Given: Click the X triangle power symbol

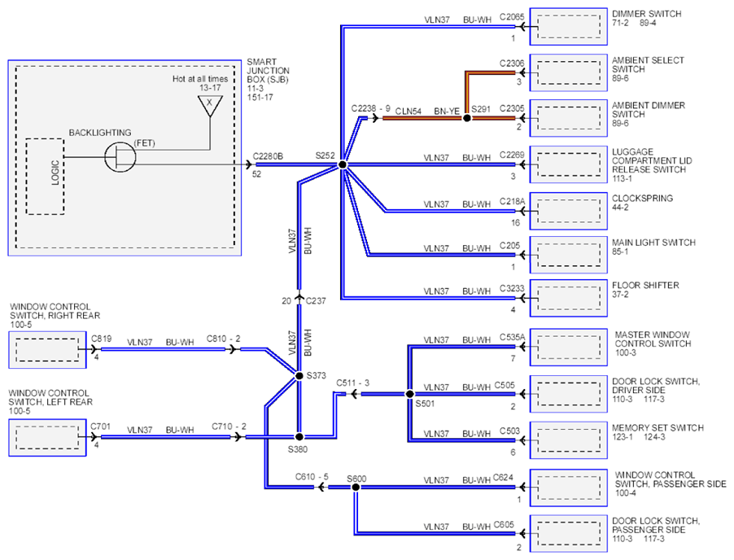Looking at the screenshot, I should (x=210, y=106).
